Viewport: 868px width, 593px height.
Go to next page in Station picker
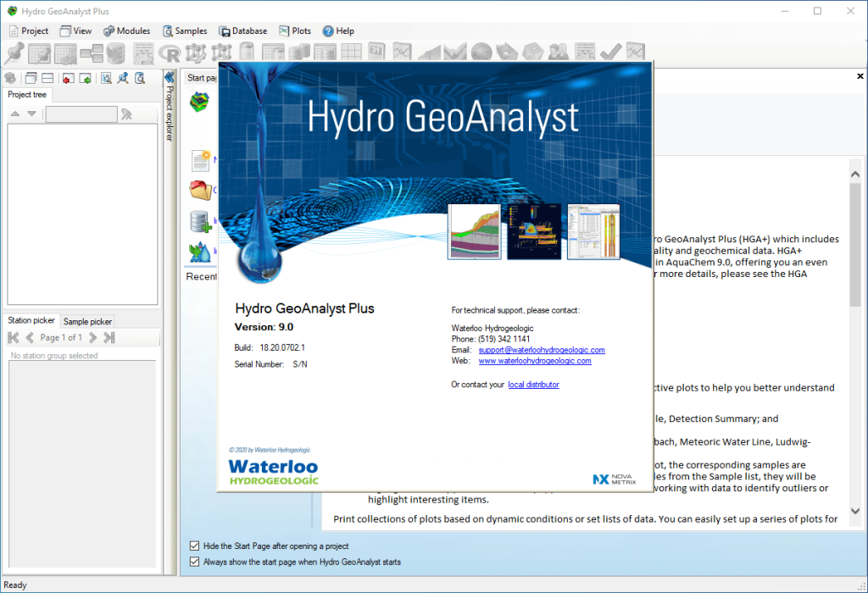[92, 337]
